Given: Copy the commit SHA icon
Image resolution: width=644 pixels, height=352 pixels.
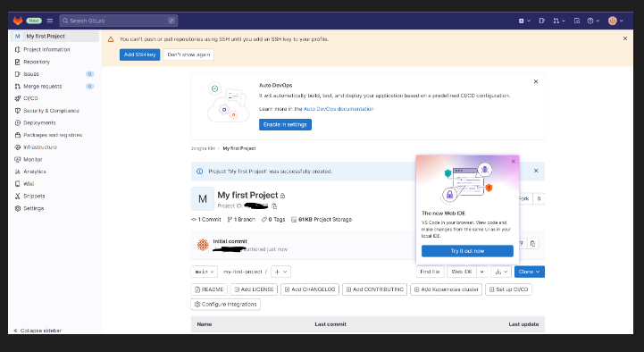Looking at the screenshot, I should (532, 244).
